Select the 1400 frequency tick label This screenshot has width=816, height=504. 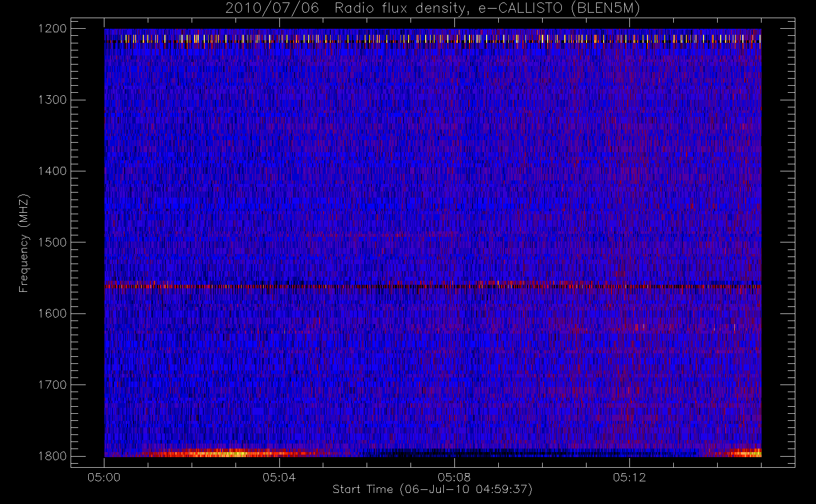(x=52, y=171)
